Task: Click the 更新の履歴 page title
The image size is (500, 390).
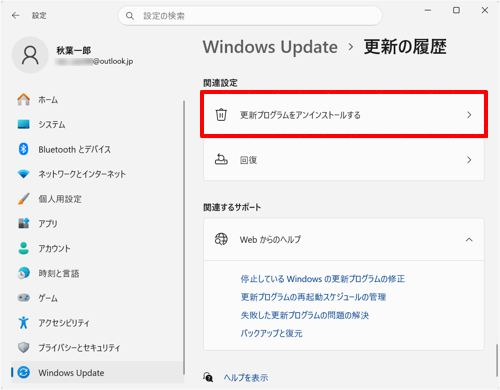Action: pos(405,47)
